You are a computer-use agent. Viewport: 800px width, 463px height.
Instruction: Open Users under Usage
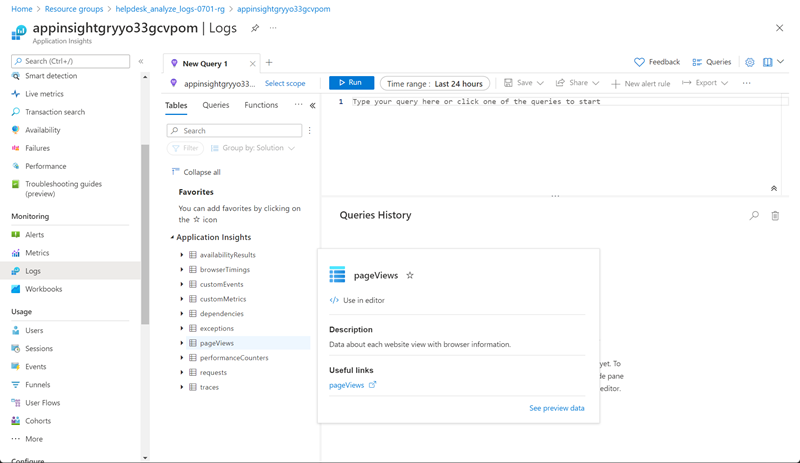click(34, 330)
